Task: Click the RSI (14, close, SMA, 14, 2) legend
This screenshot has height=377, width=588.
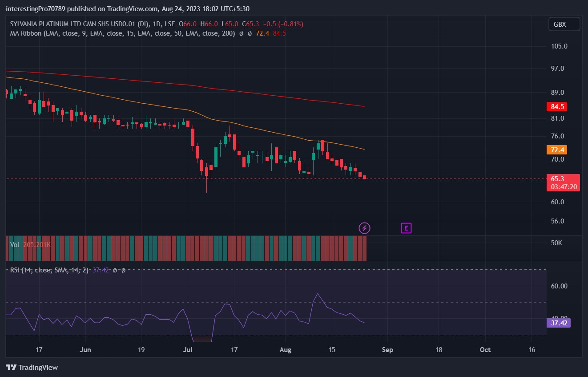Action: 50,270
